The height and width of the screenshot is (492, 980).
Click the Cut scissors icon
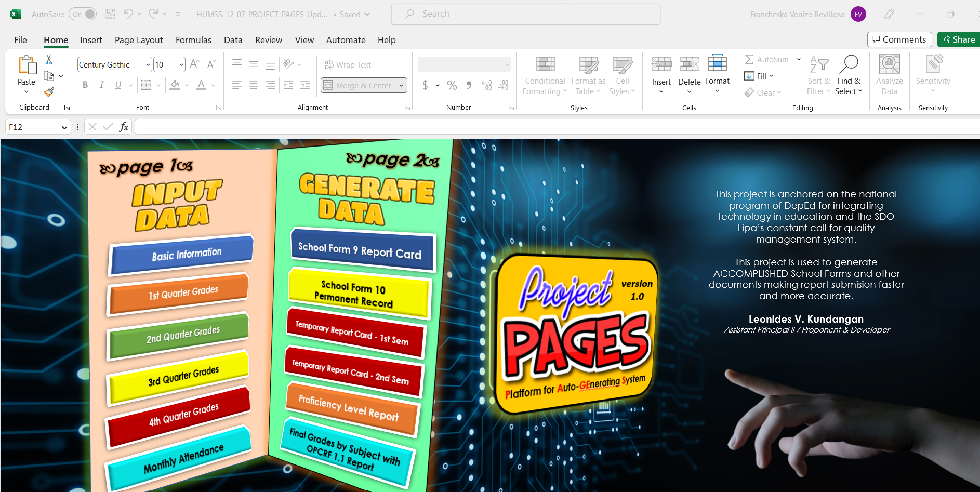49,60
